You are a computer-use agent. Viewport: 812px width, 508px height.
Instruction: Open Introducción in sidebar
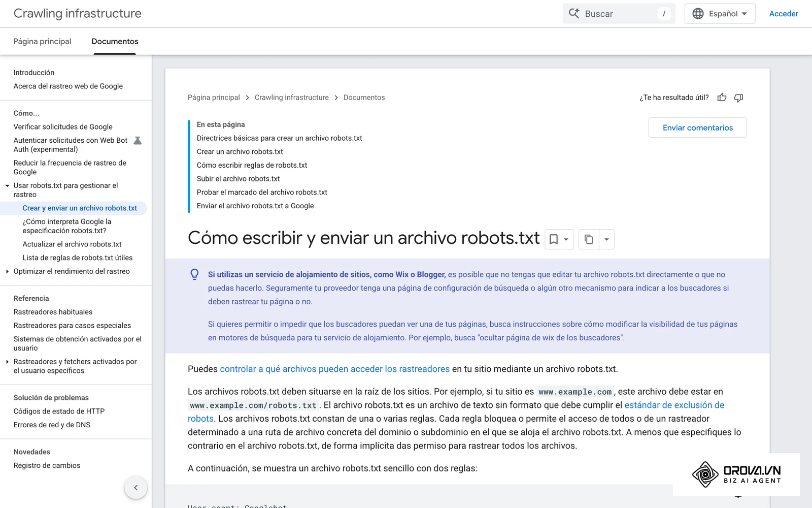pos(34,73)
